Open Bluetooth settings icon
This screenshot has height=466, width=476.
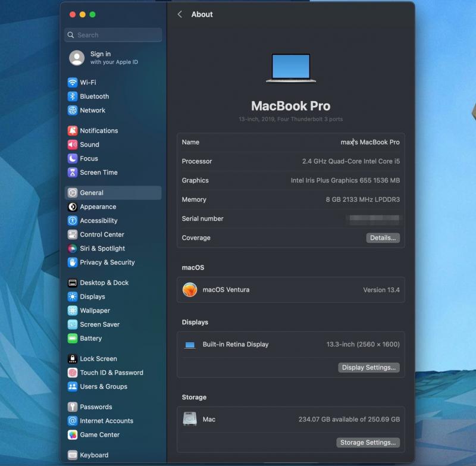point(72,96)
